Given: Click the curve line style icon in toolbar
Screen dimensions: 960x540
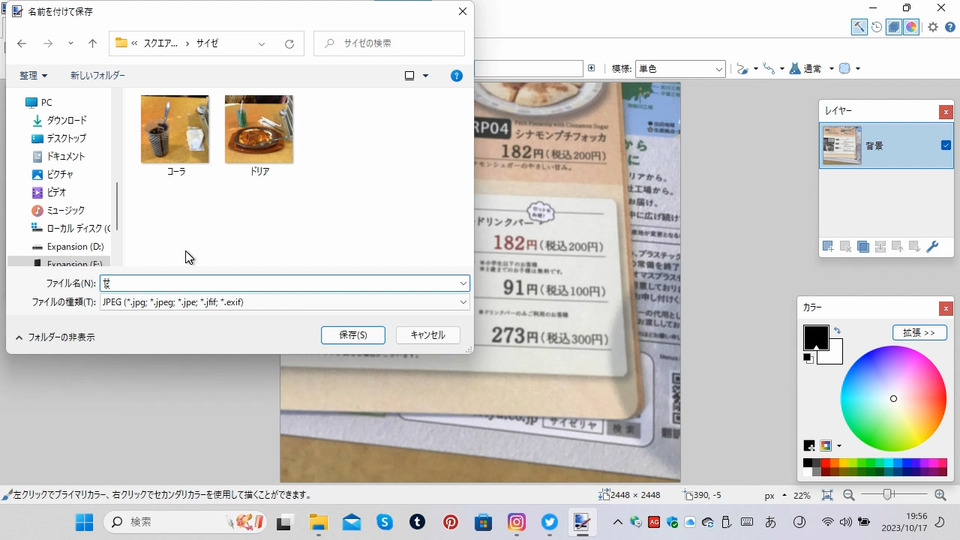Looking at the screenshot, I should pyautogui.click(x=769, y=69).
